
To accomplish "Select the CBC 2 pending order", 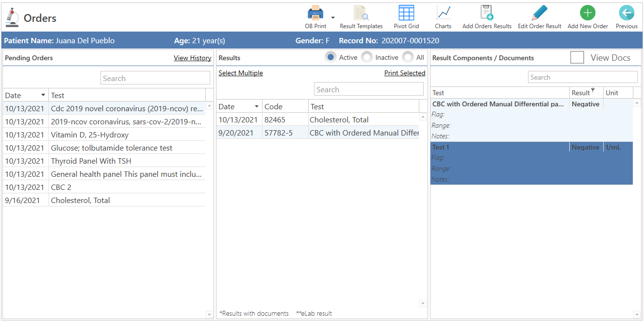I will coord(104,187).
